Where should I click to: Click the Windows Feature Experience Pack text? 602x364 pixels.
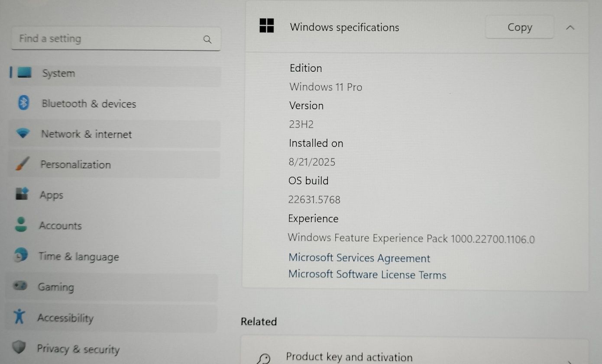(x=411, y=238)
